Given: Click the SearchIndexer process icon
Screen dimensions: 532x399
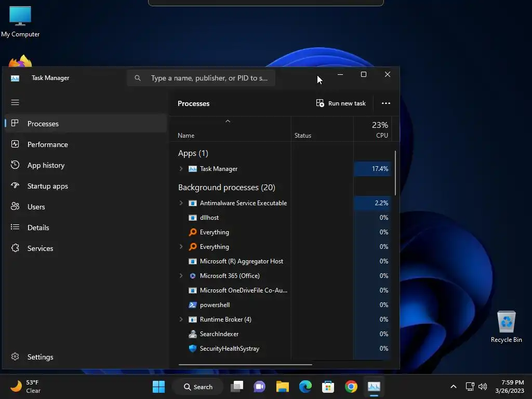Looking at the screenshot, I should (x=192, y=334).
